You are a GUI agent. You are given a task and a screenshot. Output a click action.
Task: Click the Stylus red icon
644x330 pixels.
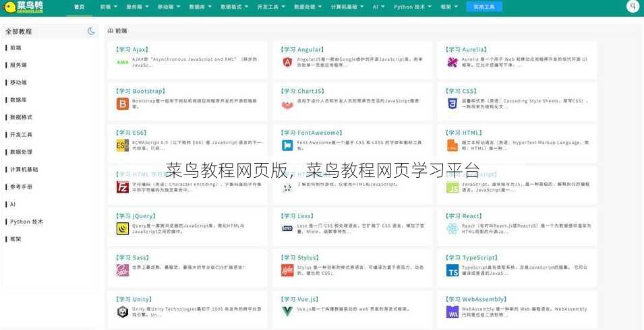[287, 270]
